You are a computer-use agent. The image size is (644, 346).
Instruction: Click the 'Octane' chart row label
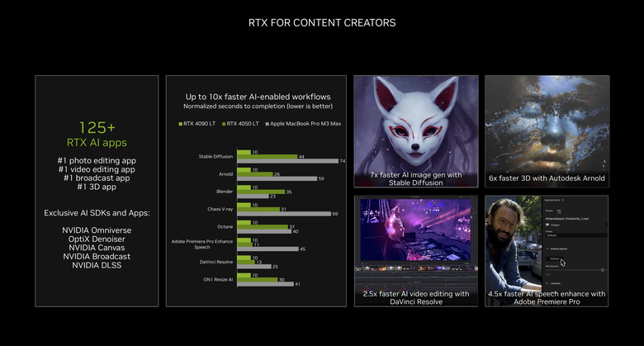point(225,227)
